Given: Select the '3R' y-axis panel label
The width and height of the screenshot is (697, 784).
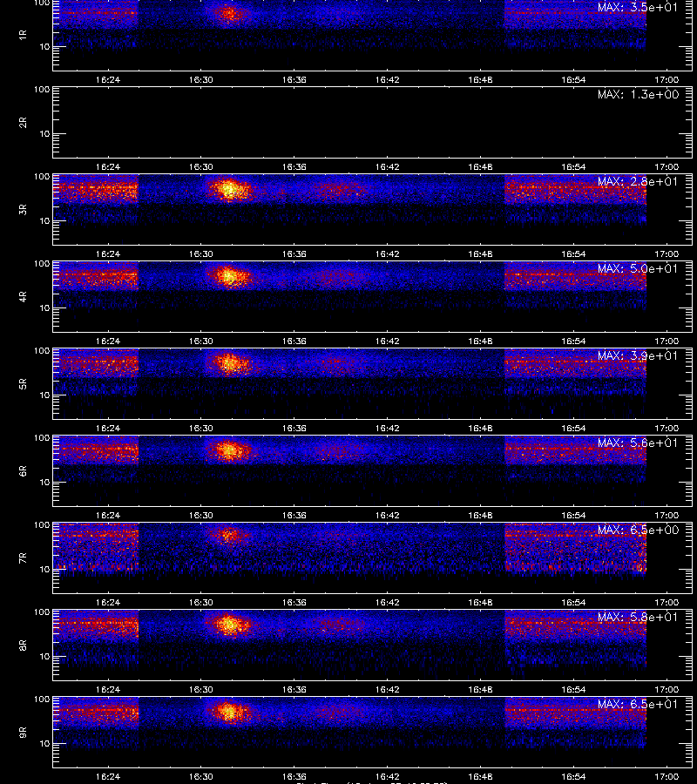Looking at the screenshot, I should (x=23, y=209).
